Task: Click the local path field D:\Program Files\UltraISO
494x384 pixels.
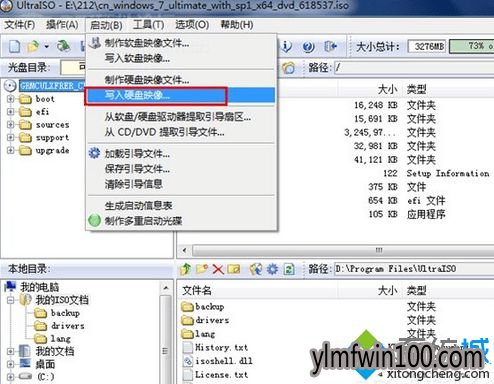Action: point(414,269)
